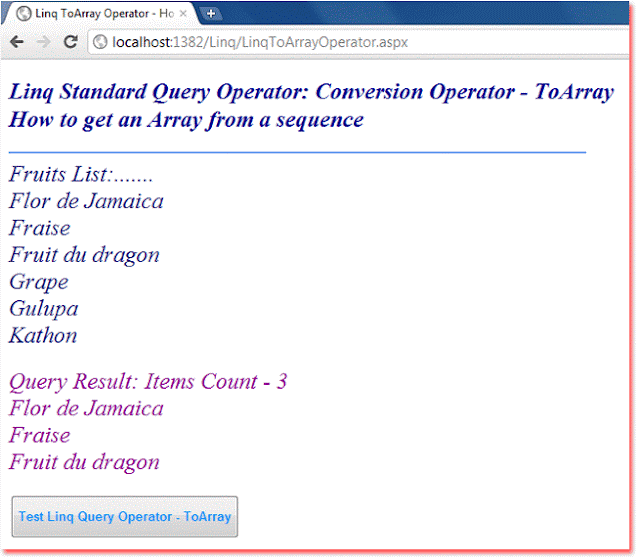Click the subheading 'How to get an Array from a sequence'
Image resolution: width=640 pixels, height=558 pixels.
[186, 120]
